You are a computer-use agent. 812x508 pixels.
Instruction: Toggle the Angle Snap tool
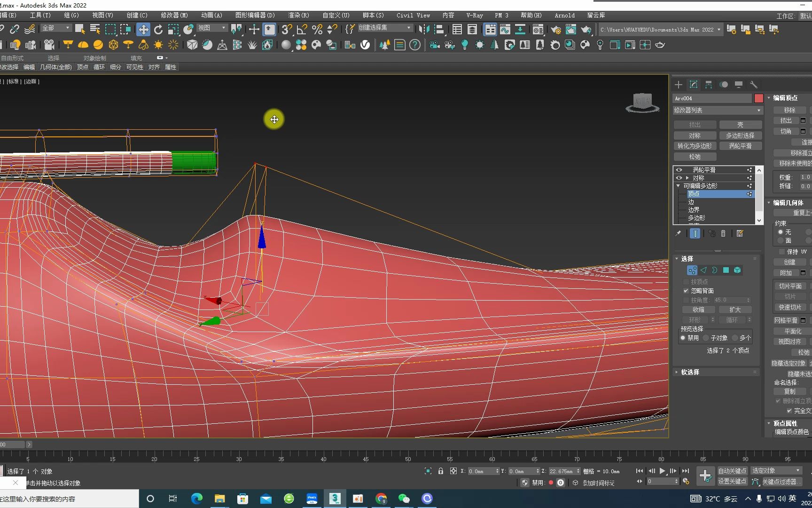pyautogui.click(x=302, y=30)
